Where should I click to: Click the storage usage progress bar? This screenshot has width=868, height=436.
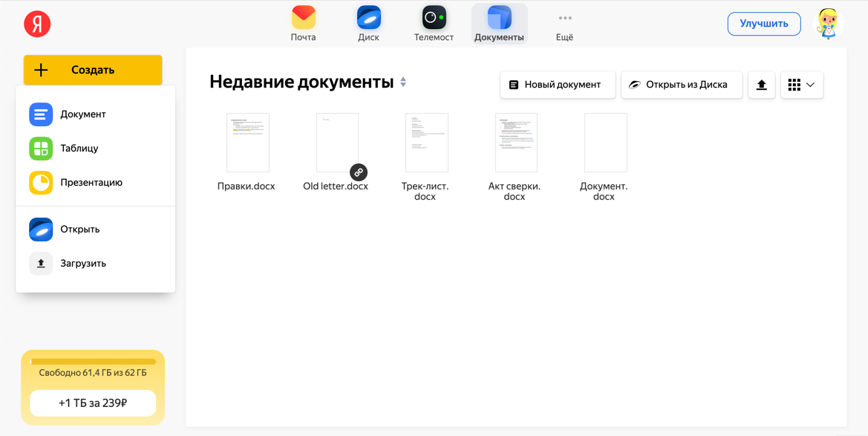pos(93,362)
